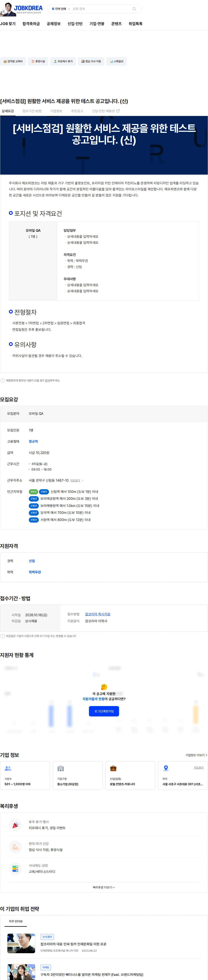208x980 pixels.
Task: Open the 신입·인턴 menu
Action: pos(75,24)
